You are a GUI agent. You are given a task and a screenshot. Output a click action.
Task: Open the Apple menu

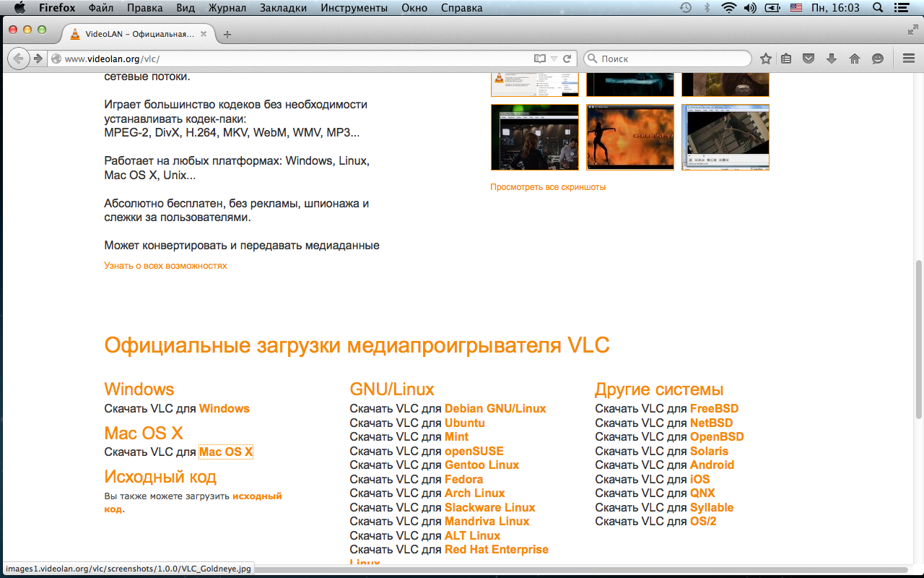19,8
